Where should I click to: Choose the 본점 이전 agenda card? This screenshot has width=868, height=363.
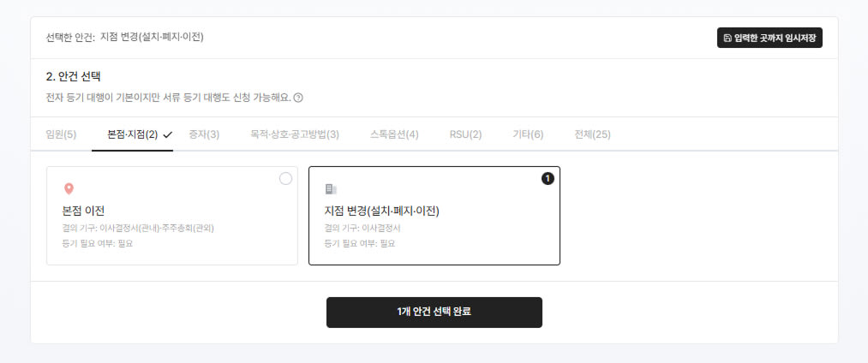click(x=172, y=216)
